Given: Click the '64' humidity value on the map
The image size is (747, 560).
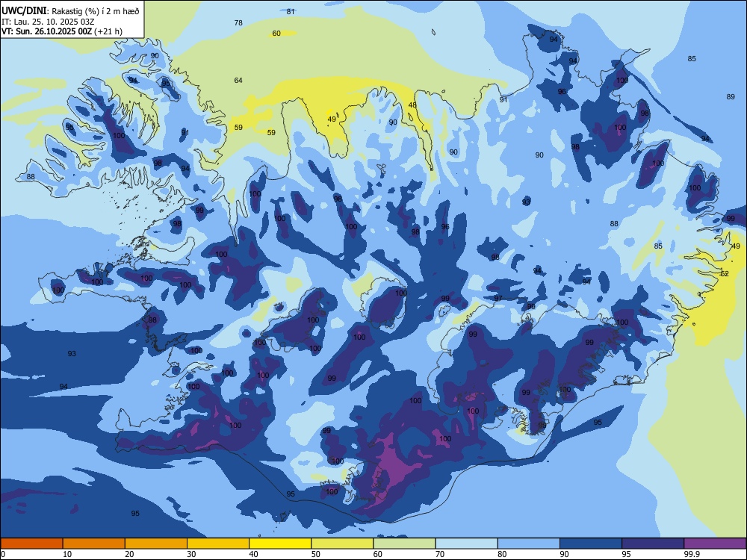Looking at the screenshot, I should pos(238,80).
